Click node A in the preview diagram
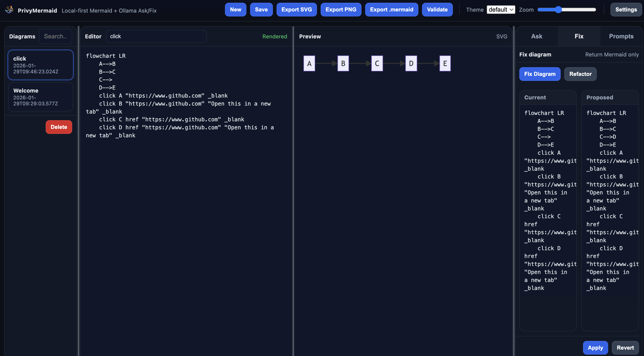 (x=309, y=64)
